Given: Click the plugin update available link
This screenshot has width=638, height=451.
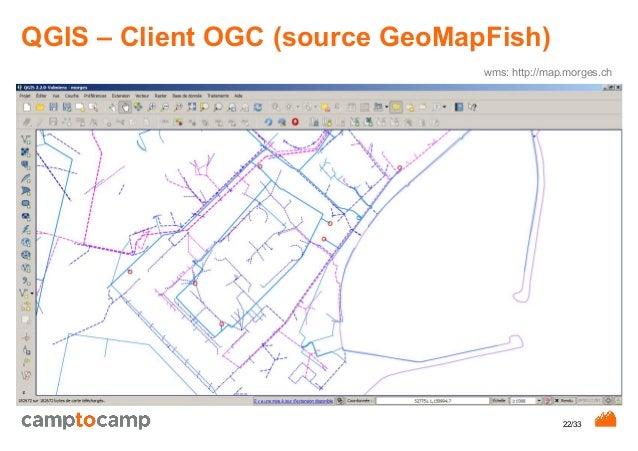Looking at the screenshot, I should click(x=293, y=401).
